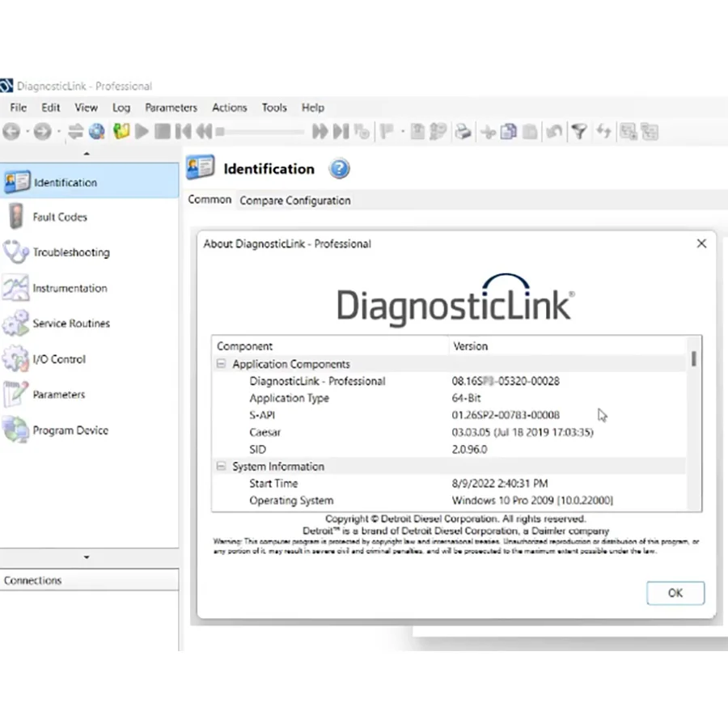Click the globe icon in the toolbar
Viewport: 728px width, 728px height.
tap(96, 132)
